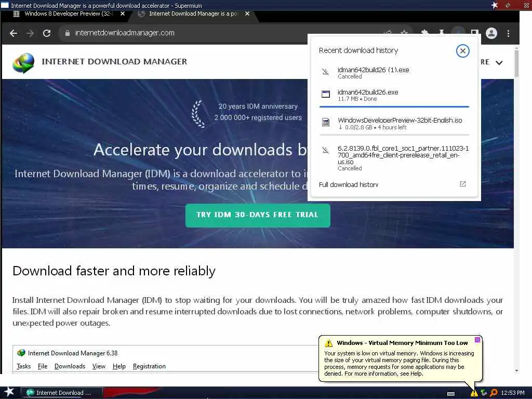Viewport: 532px width, 399px height.
Task: Click the vertical page scrollbar
Action: click(x=516, y=63)
